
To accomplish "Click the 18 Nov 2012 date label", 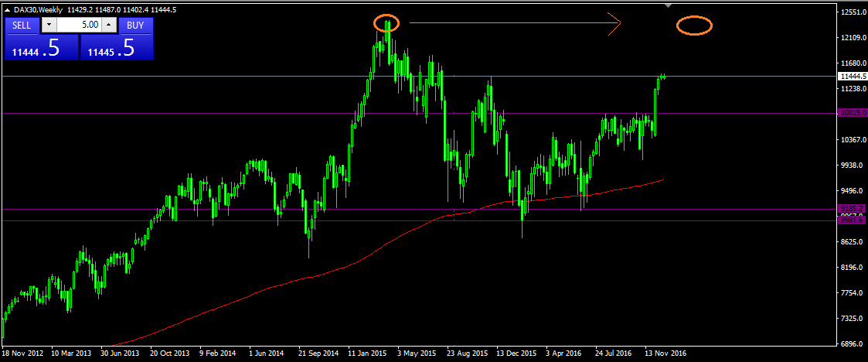I will 22,353.
